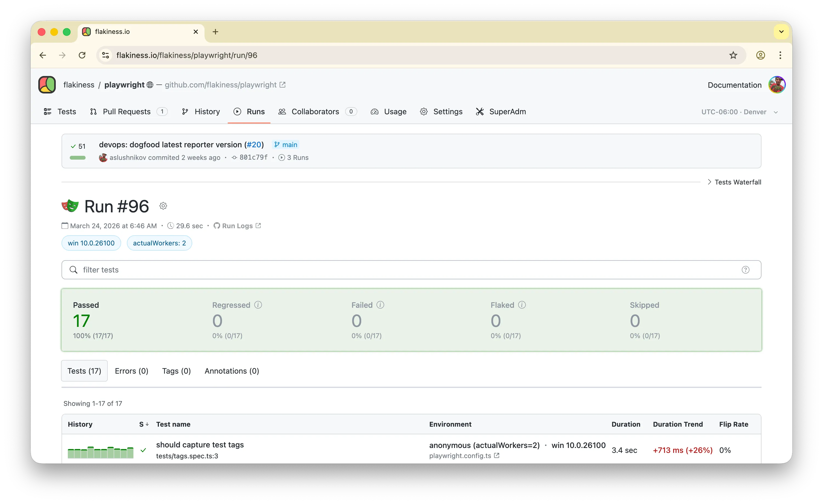The image size is (823, 504).
Task: Open the Pull Requests navigation tab
Action: pos(129,112)
